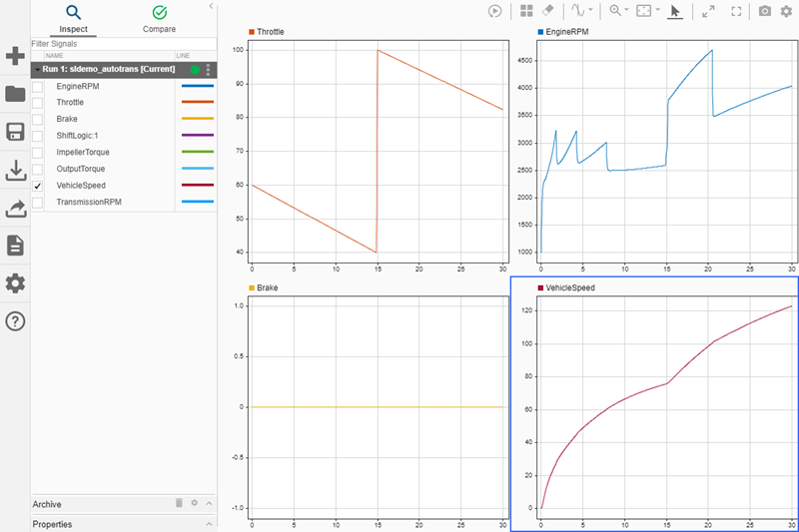Uncheck the VehicleSpeed signal checkbox
Screen dimensions: 799x532
coord(38,186)
